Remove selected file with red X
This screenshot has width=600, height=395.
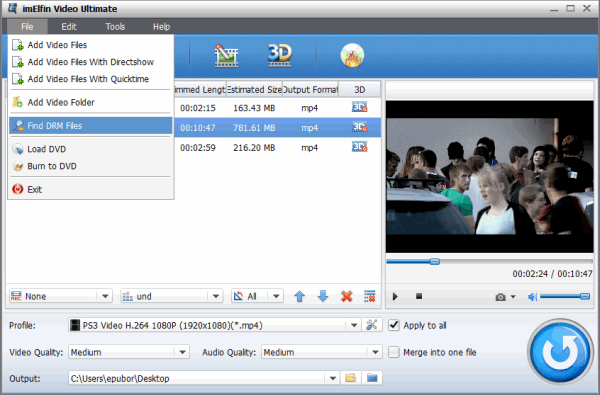[x=346, y=296]
